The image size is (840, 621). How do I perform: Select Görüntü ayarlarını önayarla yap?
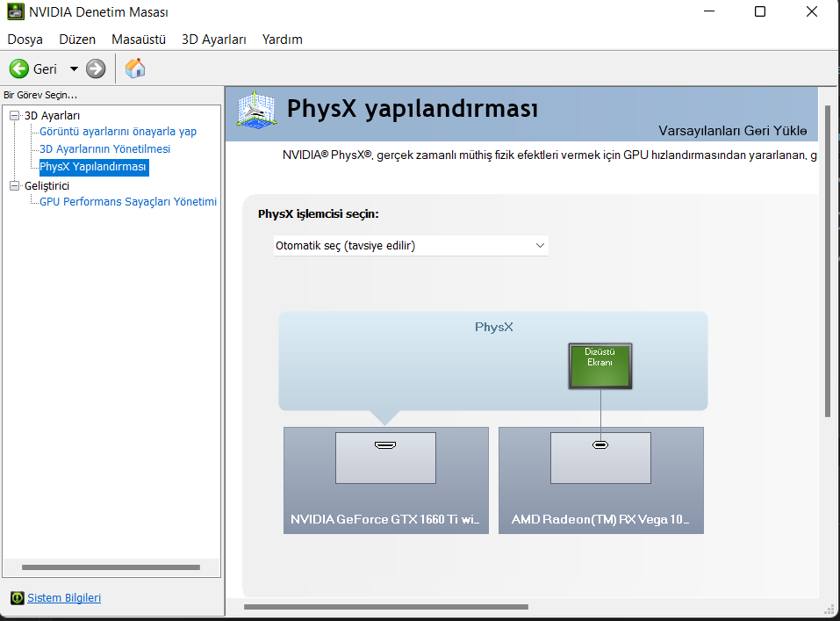[x=118, y=132]
